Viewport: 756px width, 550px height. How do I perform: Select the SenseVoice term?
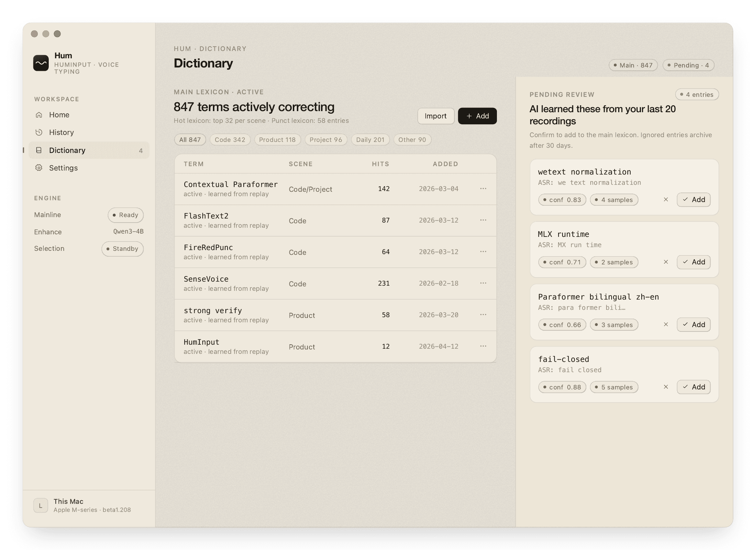(206, 279)
